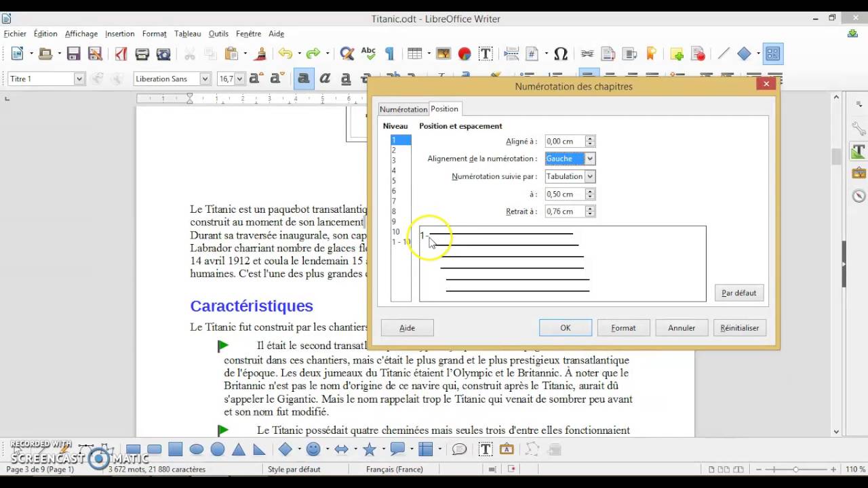868x488 pixels.
Task: Open a file with the folder icon
Action: pos(45,54)
